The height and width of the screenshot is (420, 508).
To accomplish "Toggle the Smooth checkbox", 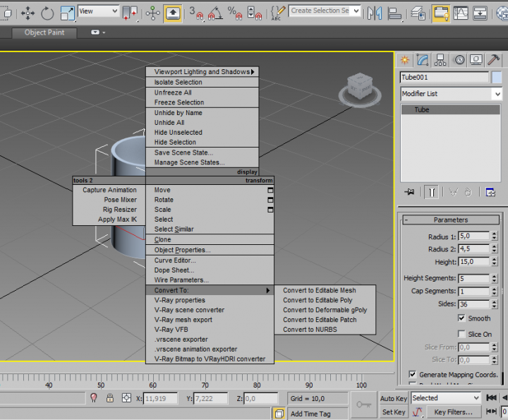I will click(x=461, y=318).
